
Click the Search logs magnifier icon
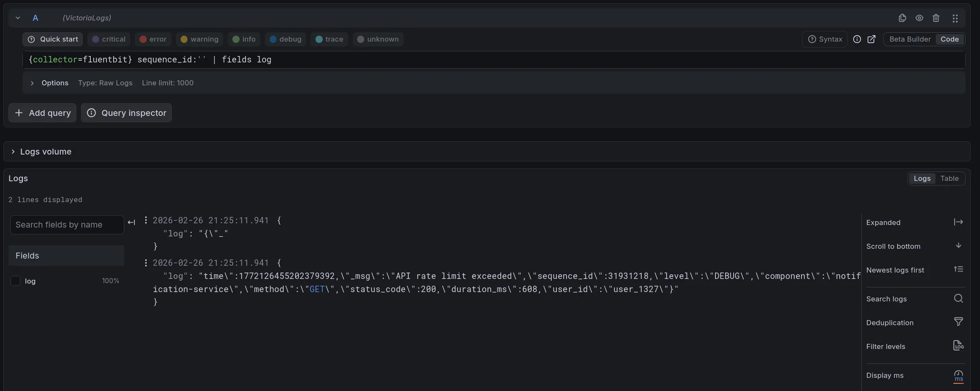pos(958,298)
